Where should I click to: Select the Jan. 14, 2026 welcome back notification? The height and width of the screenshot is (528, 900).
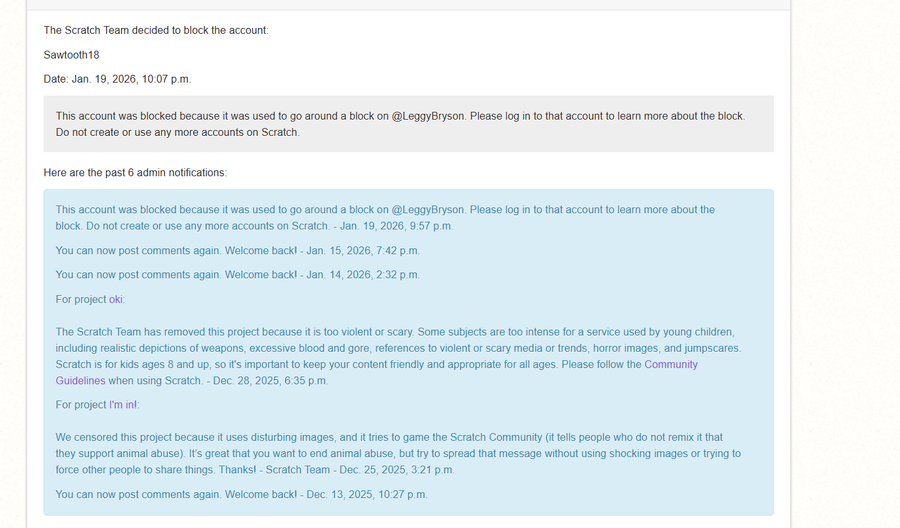(237, 274)
